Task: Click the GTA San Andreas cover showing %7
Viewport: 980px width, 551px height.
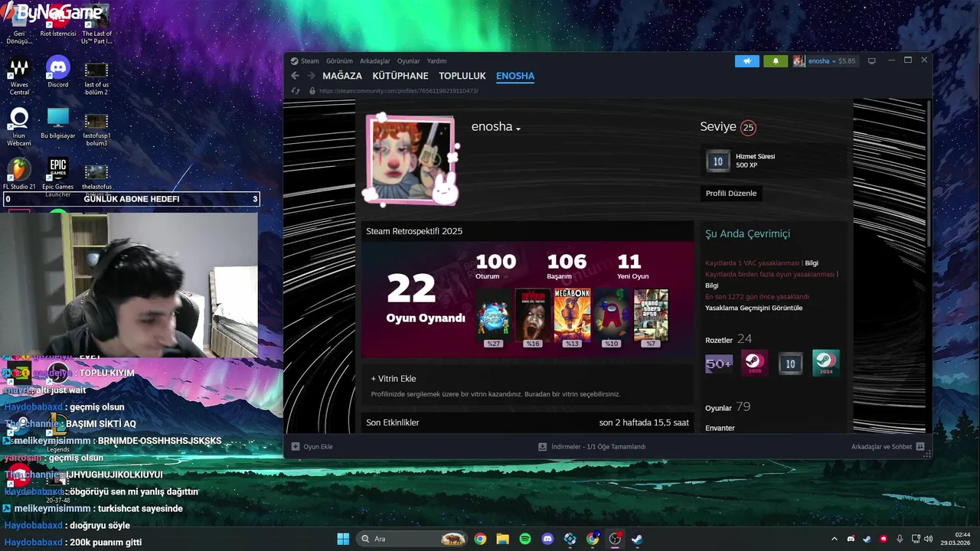Action: (x=651, y=314)
